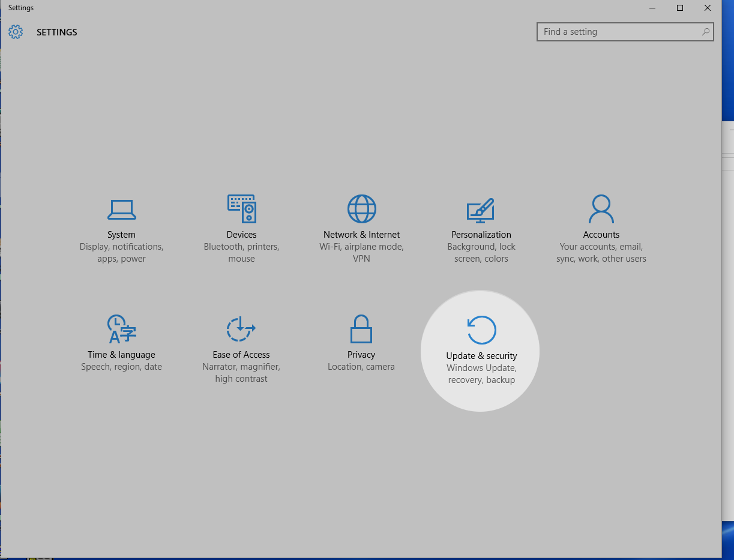
Task: Minimize the Settings window
Action: 652,8
